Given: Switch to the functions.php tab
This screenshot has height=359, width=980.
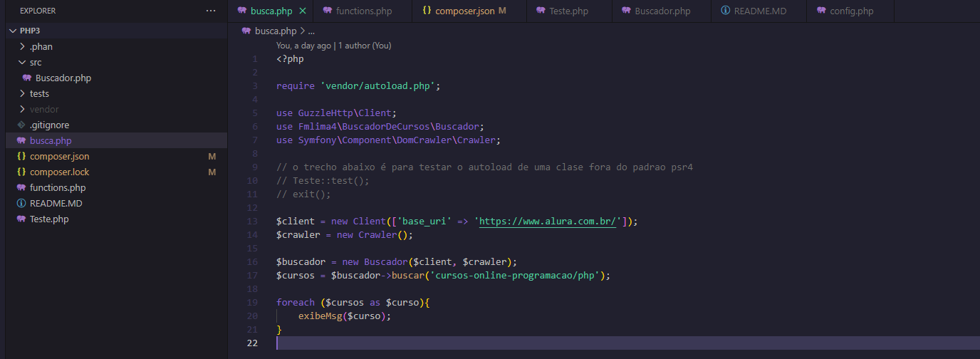Looking at the screenshot, I should [x=363, y=11].
